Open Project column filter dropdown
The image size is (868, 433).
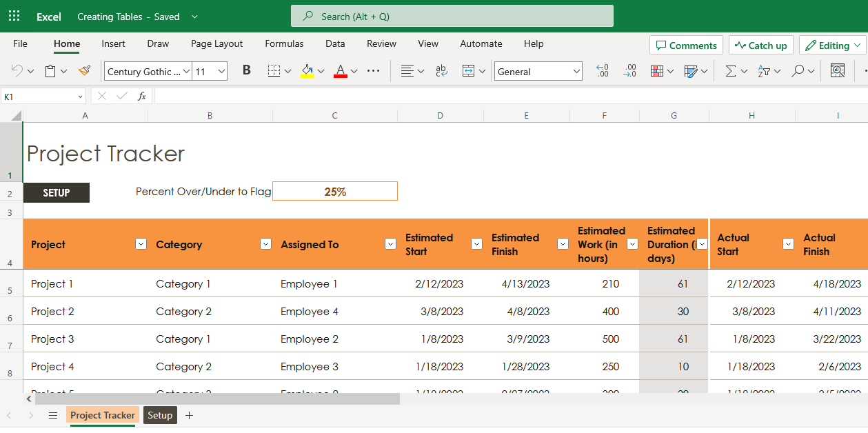(x=141, y=244)
